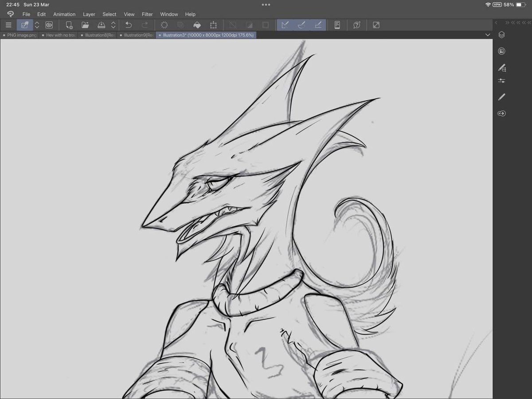Click the Redo arrow icon
The image size is (532, 399).
coord(145,25)
